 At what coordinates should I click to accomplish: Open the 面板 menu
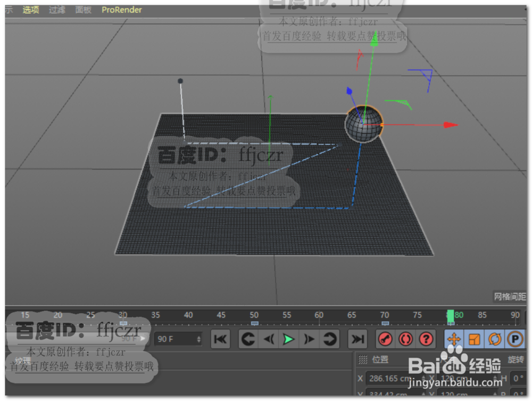click(x=83, y=10)
